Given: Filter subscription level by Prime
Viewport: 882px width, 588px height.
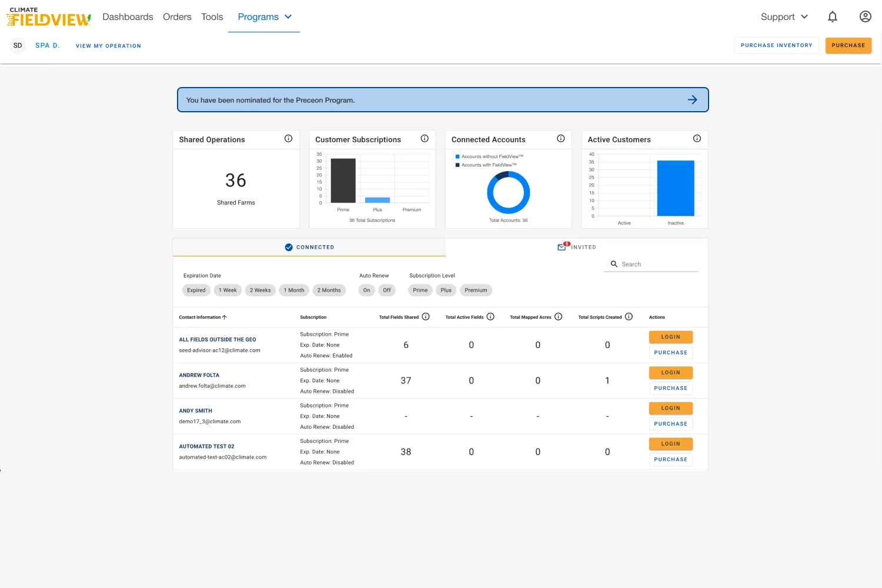Looking at the screenshot, I should (x=420, y=290).
